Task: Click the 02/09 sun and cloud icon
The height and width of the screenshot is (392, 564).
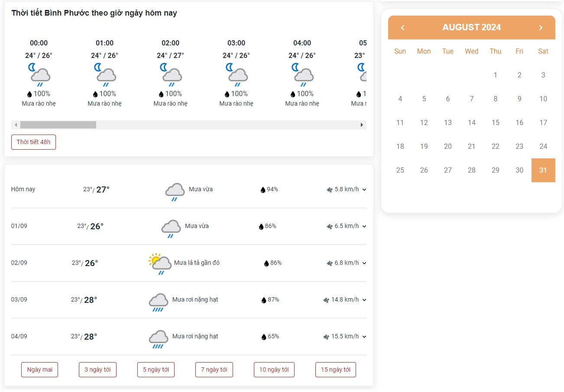Action: point(160,264)
